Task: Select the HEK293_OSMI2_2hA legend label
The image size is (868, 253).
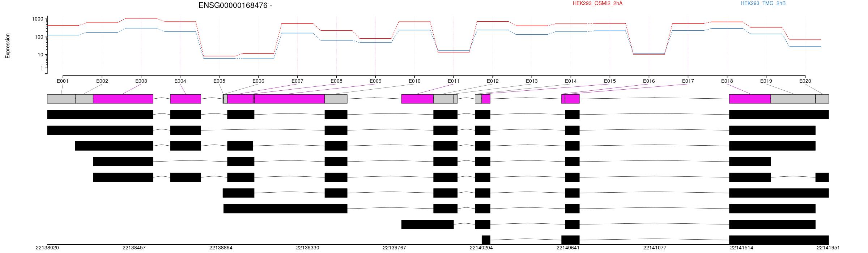Action: 597,3
